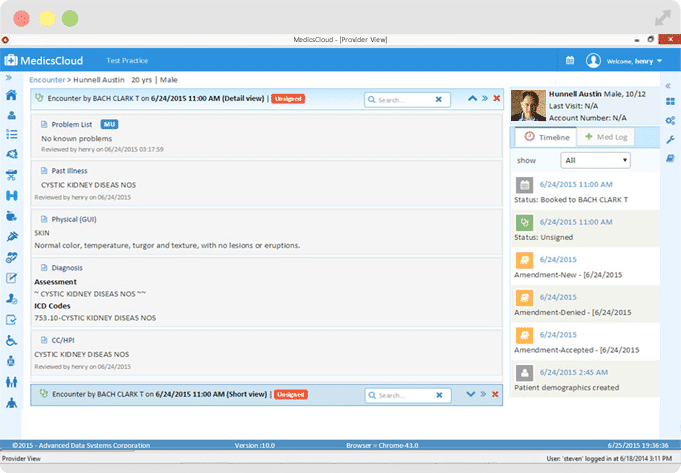
Task: Open the bulleted list icon in left sidebar
Action: pos(12,134)
